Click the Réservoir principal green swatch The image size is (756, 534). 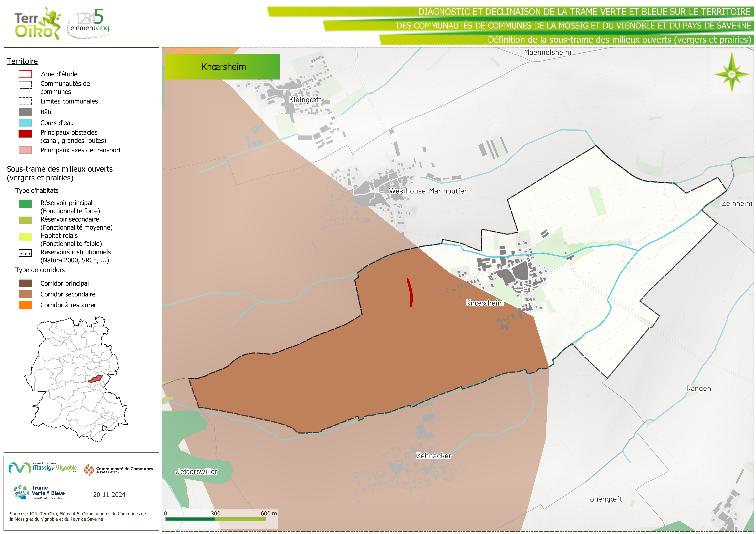pyautogui.click(x=25, y=204)
